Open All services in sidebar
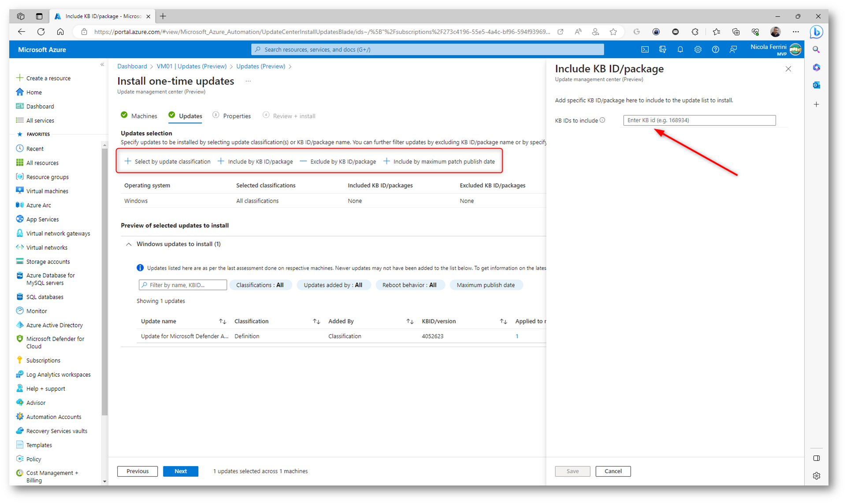 [x=35, y=120]
